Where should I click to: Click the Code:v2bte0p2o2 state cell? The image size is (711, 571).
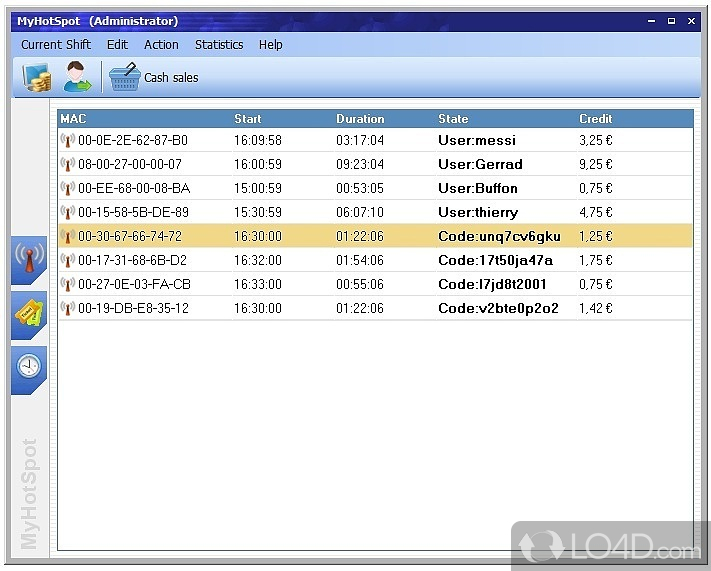(x=498, y=308)
